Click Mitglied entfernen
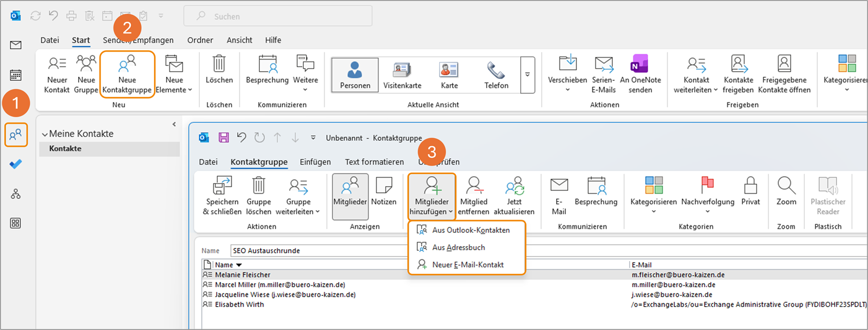The width and height of the screenshot is (868, 330). [474, 196]
